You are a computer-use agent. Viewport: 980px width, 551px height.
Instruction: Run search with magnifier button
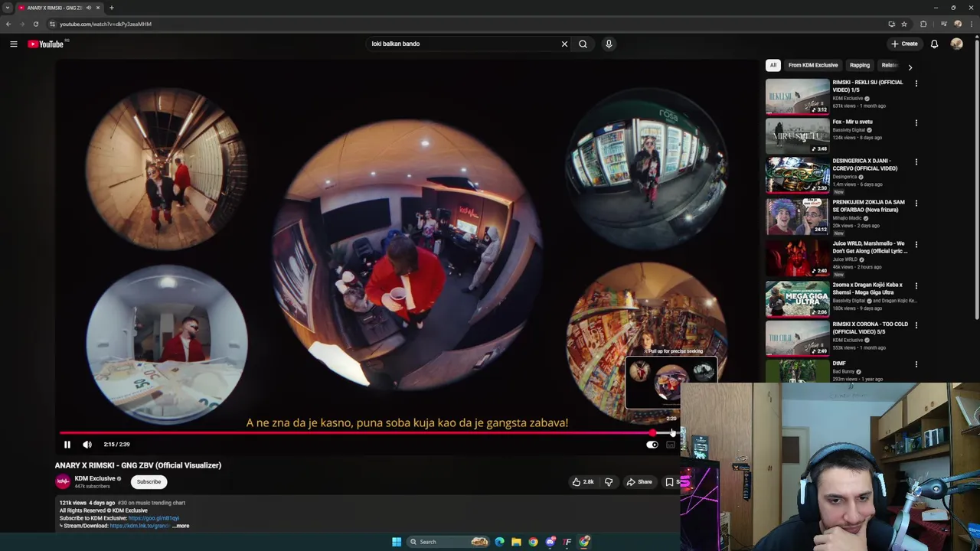[583, 44]
